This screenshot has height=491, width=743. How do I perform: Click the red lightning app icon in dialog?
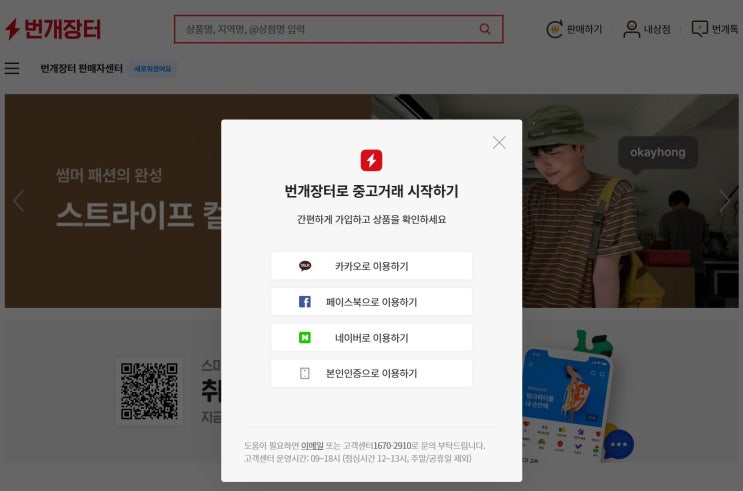coord(371,160)
